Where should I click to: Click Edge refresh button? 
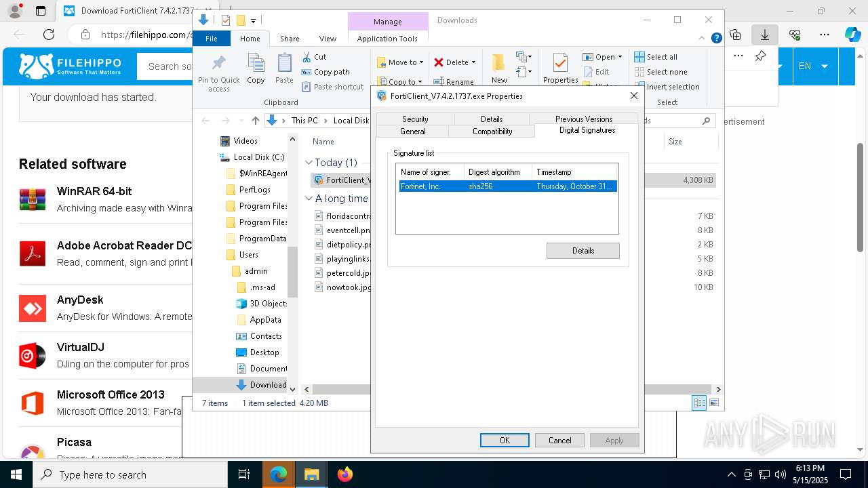(x=49, y=35)
